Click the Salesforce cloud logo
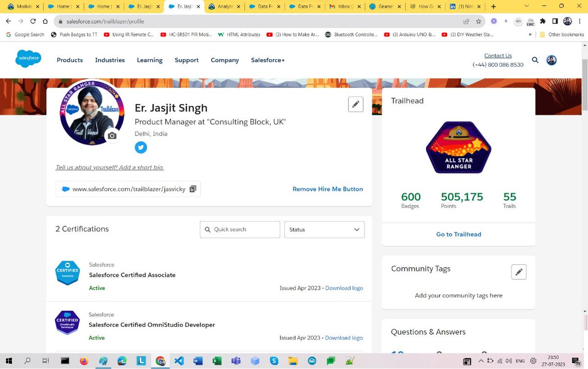The image size is (588, 369). 28,59
